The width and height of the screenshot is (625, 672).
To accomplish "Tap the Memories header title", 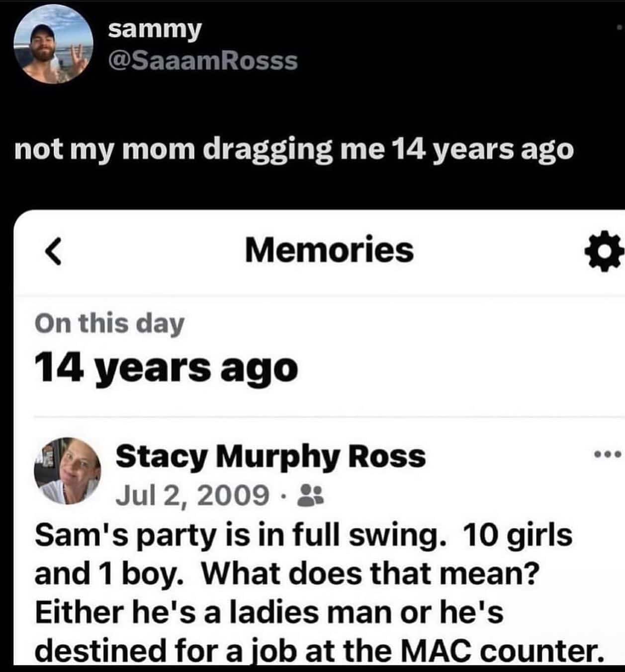I will tap(329, 250).
